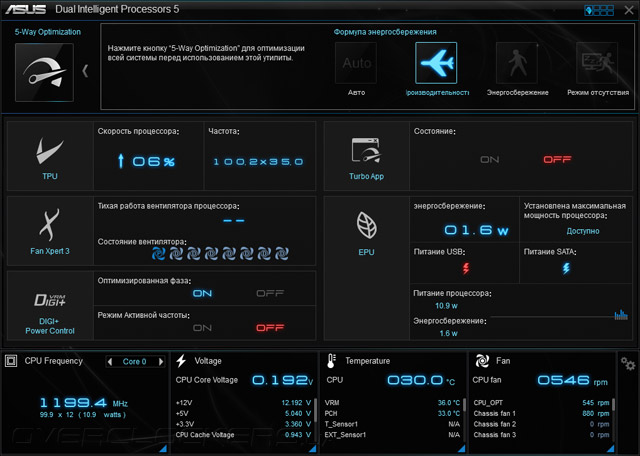This screenshot has width=640, height=456.
Task: Click the 1199.4 MHz frequency readout
Action: pyautogui.click(x=84, y=403)
